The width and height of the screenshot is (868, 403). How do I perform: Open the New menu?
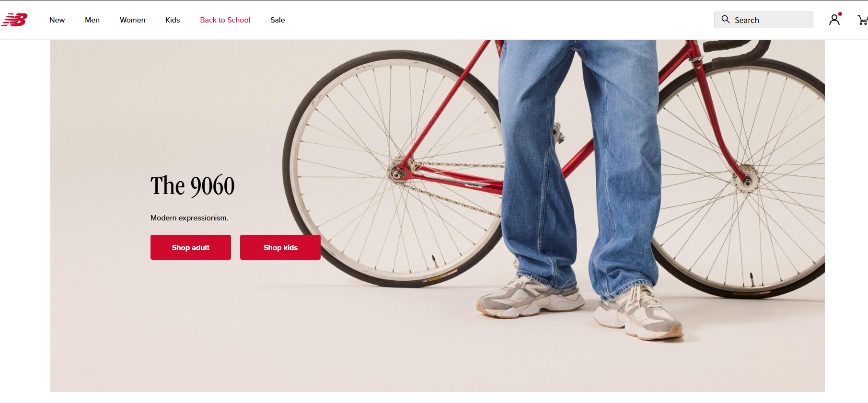point(57,20)
